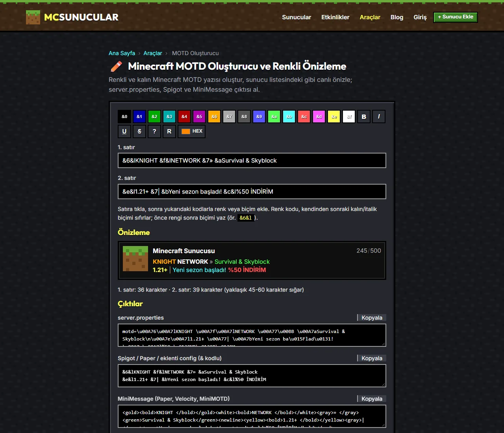Apply the &0 black color code
Viewport: 504px width, 433px height.
[x=124, y=117]
